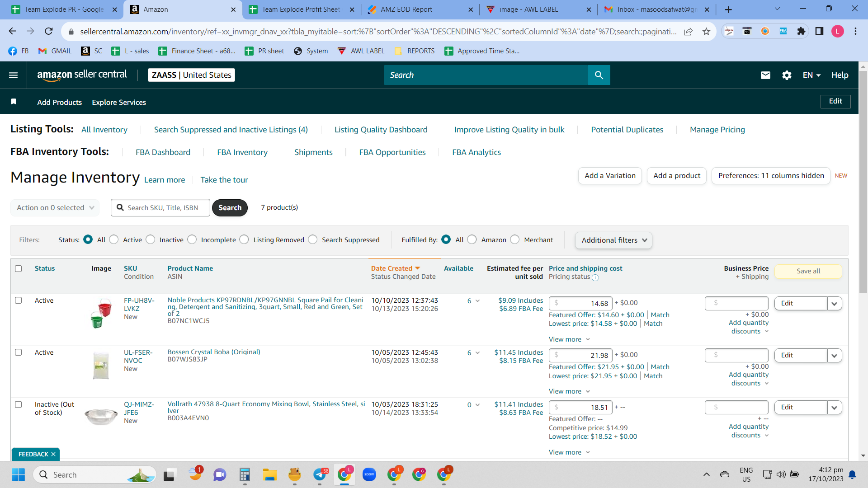This screenshot has height=488, width=868.
Task: Switch to the Gmail Inbox tab
Action: (657, 9)
